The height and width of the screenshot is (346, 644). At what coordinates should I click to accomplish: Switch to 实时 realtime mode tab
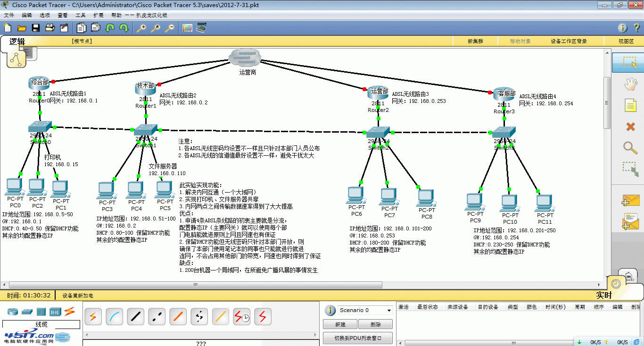click(604, 295)
